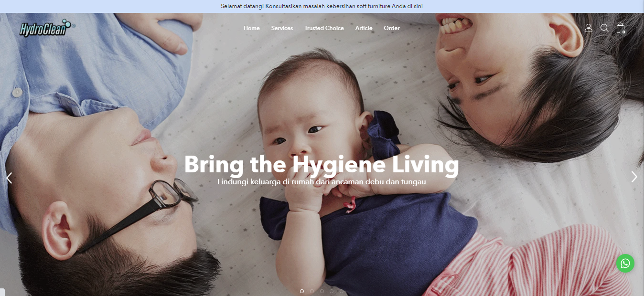Screen dimensions: 644x296
Task: Jump to the fourth carousel dot
Action: (x=332, y=291)
